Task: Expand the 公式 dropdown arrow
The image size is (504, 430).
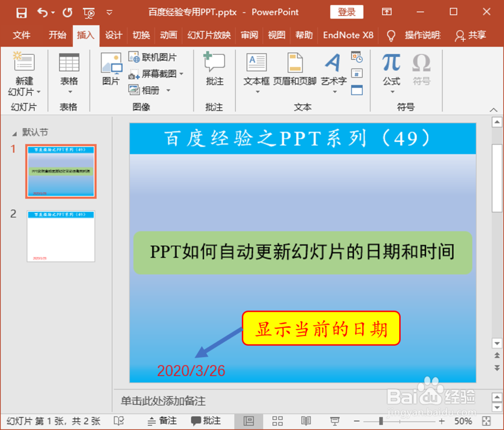Action: (392, 92)
